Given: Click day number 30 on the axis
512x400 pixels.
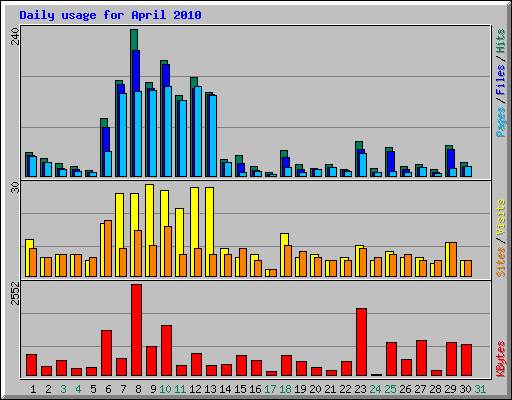Looking at the screenshot, I should (x=465, y=389).
